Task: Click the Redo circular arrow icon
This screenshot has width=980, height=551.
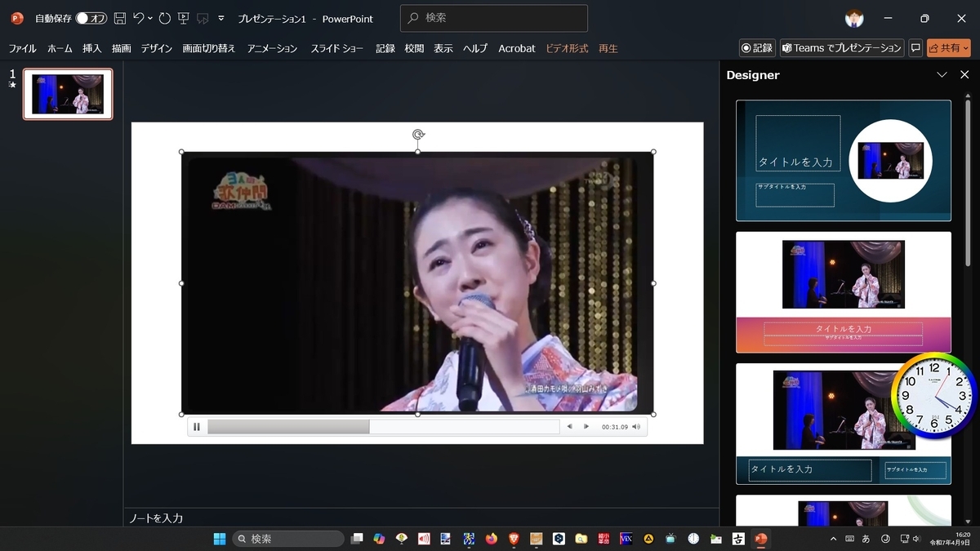Action: [164, 18]
